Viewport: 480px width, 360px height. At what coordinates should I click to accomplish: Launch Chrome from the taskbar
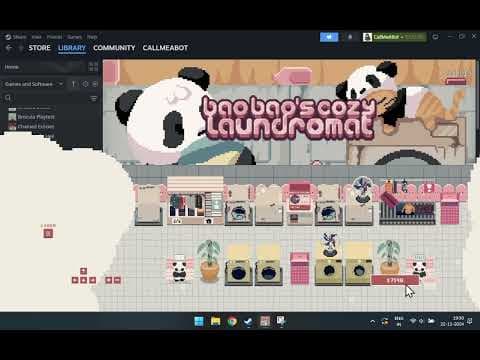click(232, 321)
